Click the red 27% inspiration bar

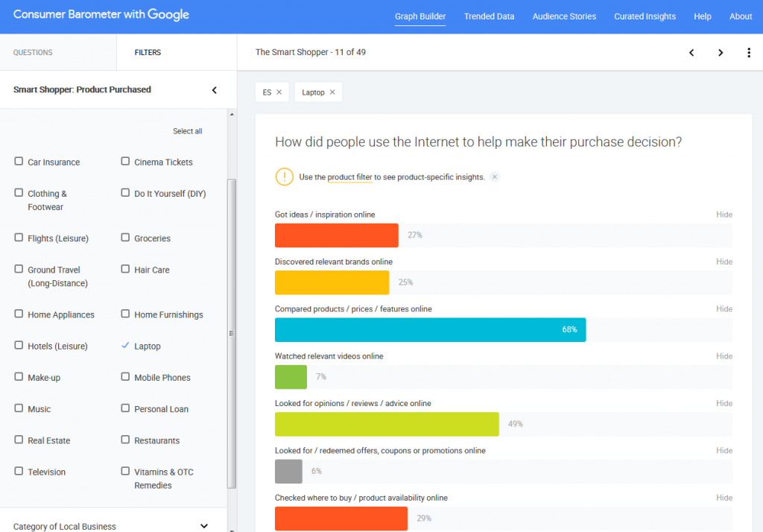point(337,235)
